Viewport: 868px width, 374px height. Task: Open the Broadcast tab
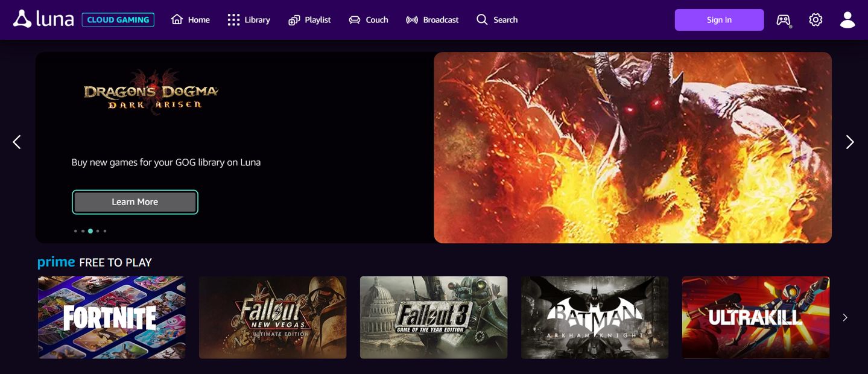pyautogui.click(x=432, y=20)
